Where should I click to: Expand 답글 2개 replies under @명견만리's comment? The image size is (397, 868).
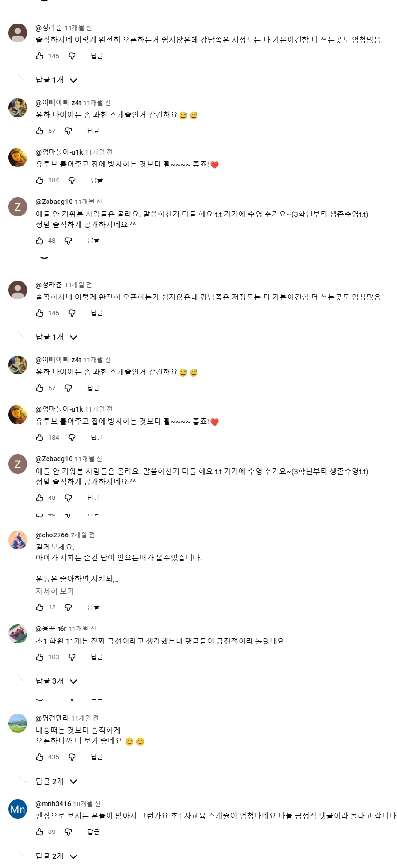pyautogui.click(x=57, y=781)
